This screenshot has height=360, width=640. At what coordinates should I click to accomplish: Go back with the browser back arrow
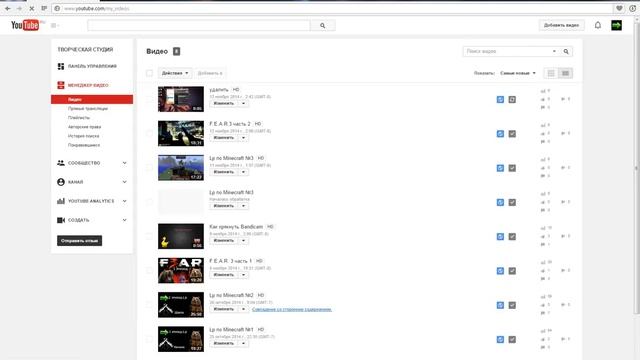click(8, 8)
